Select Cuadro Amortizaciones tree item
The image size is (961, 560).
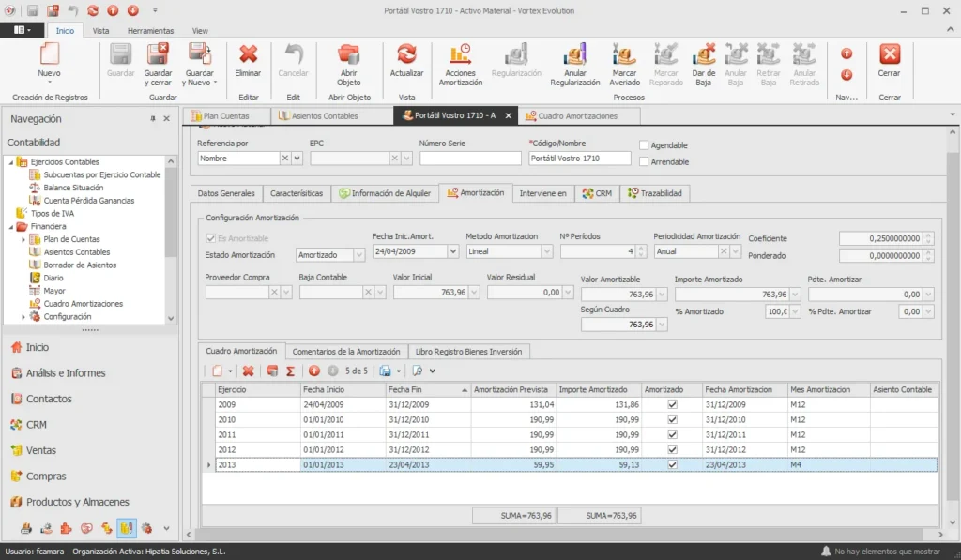tap(83, 304)
